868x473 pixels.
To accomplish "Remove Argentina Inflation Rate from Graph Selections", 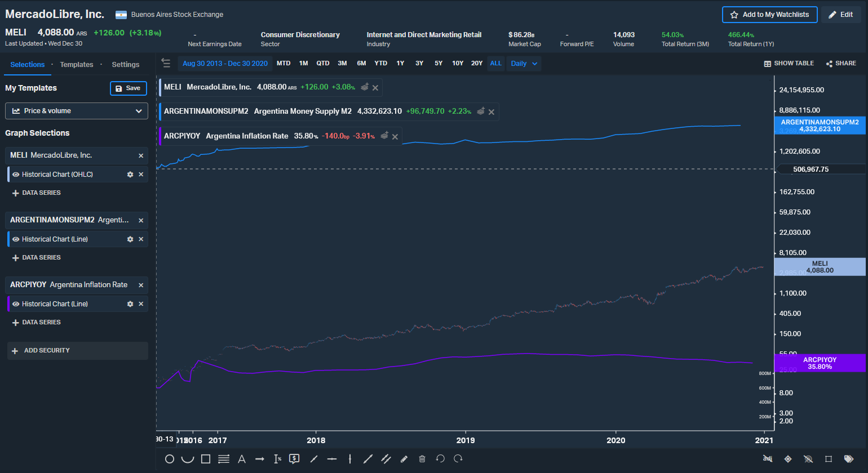I will tap(141, 285).
